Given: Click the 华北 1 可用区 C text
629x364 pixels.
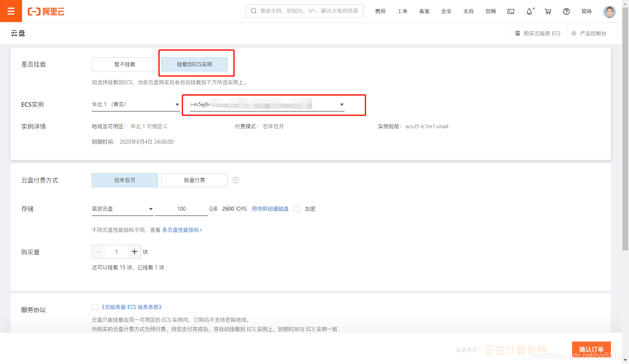Looking at the screenshot, I should pos(149,126).
